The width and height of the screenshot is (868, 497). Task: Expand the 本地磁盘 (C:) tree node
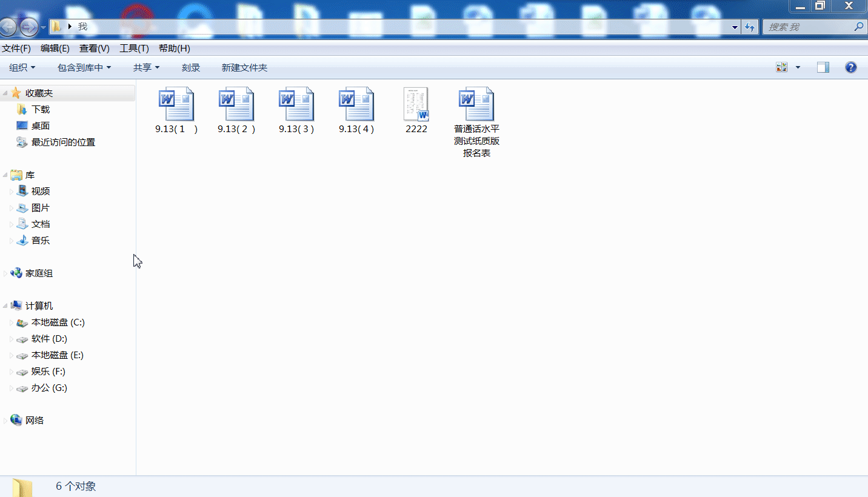coord(12,322)
